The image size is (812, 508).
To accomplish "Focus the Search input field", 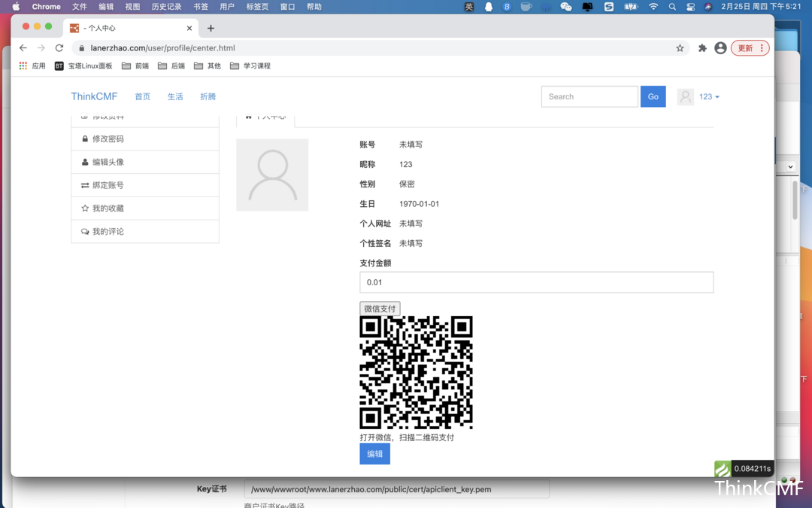I will (x=589, y=97).
